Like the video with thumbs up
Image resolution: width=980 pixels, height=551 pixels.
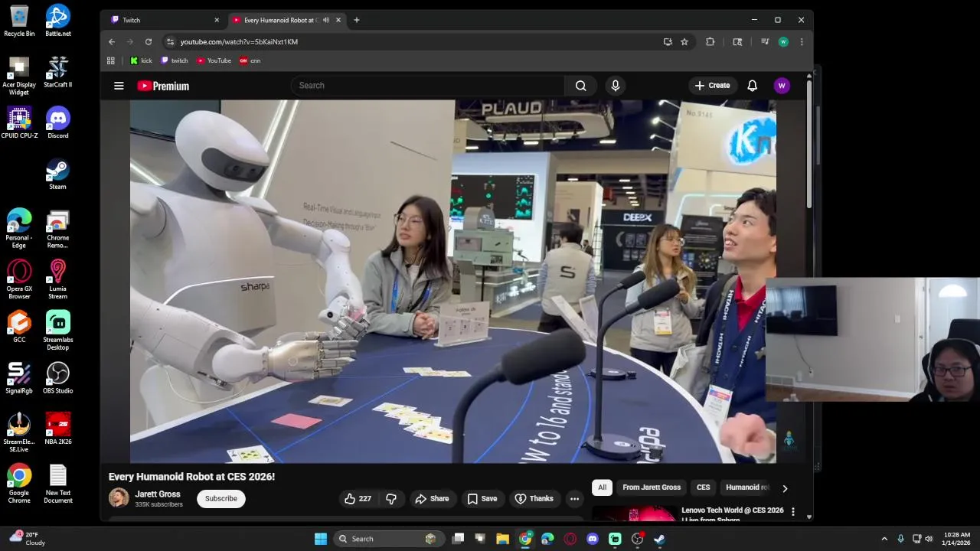358,499
